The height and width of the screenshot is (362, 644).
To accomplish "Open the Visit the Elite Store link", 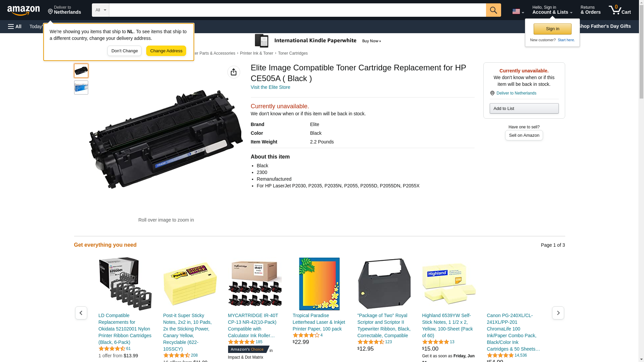I will click(x=270, y=87).
